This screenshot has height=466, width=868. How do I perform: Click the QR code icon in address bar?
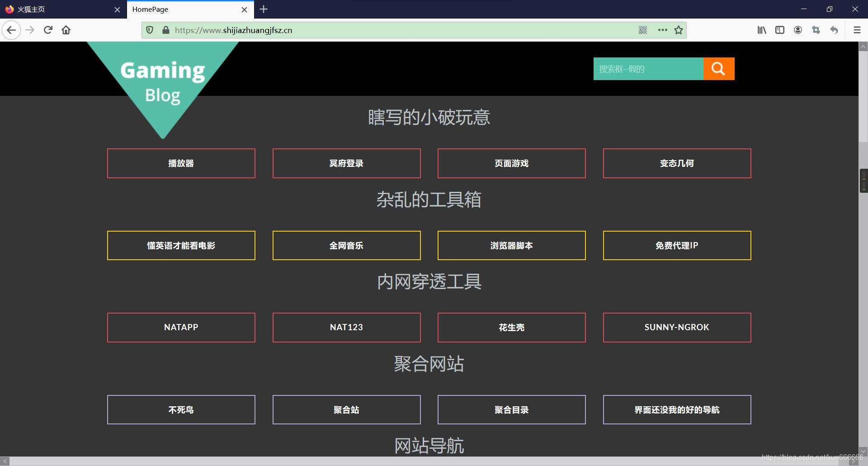click(642, 30)
